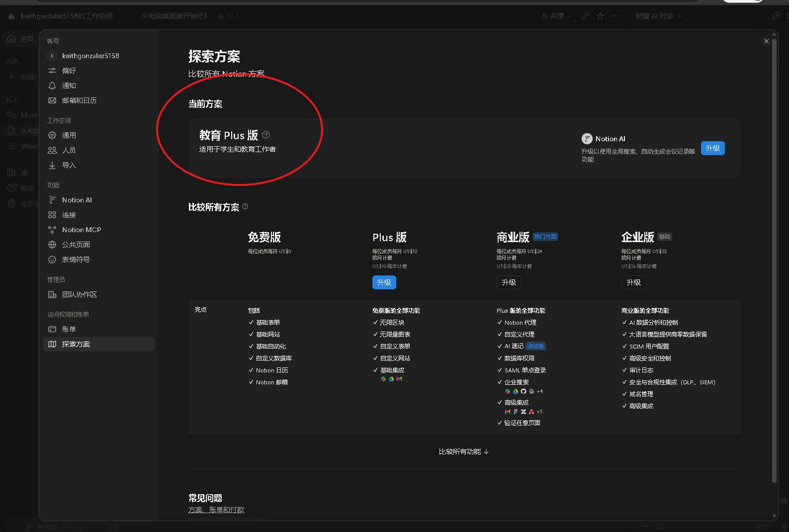Image resolution: width=789 pixels, height=532 pixels.
Task: Open the 方案、账单和付款 link
Action: [x=216, y=510]
